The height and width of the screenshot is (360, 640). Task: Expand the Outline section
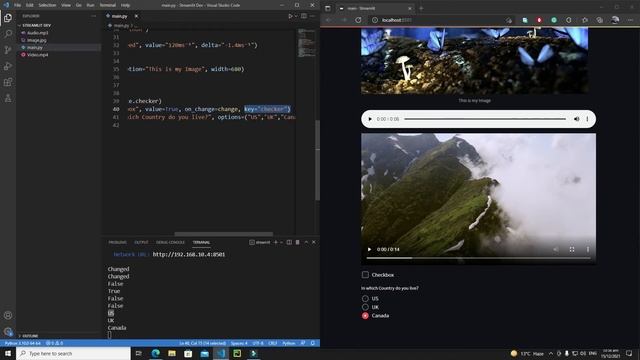click(29, 336)
